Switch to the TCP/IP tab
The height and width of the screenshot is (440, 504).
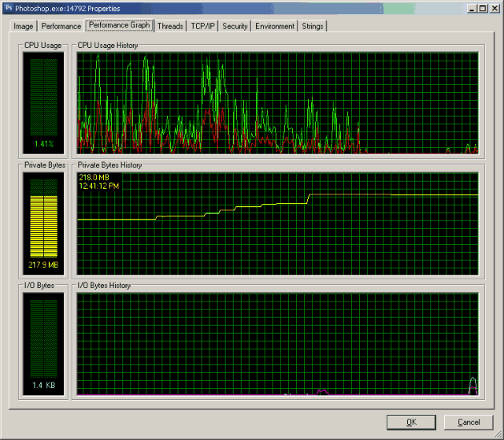(x=203, y=26)
